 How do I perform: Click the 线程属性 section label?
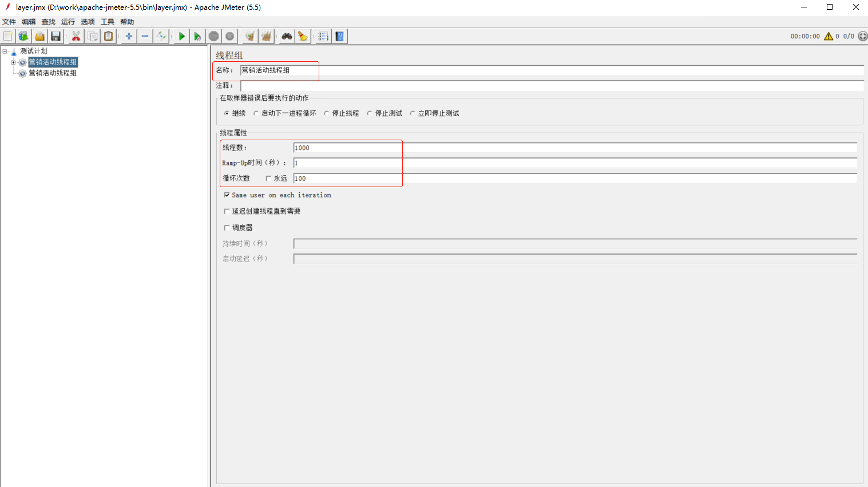(233, 133)
